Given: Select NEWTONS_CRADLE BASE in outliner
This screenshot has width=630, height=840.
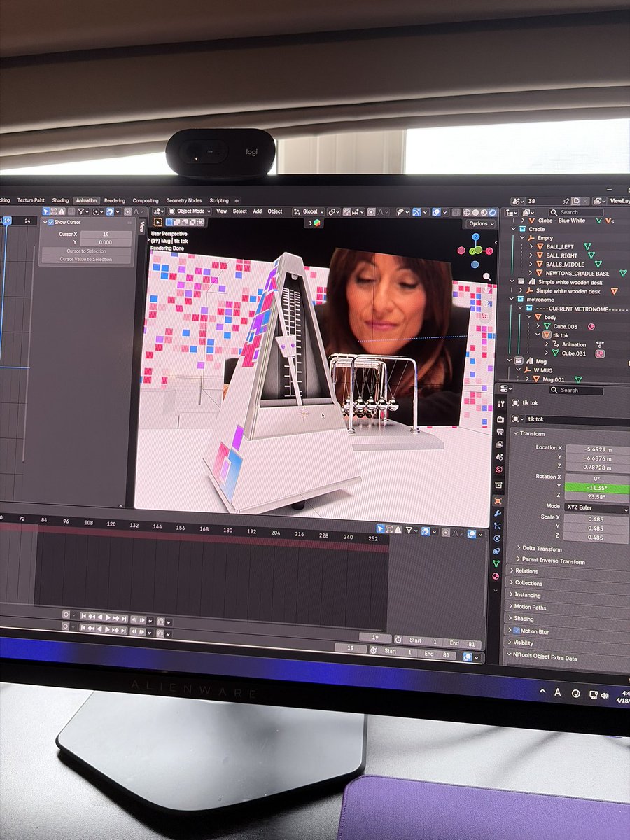Looking at the screenshot, I should 577,274.
